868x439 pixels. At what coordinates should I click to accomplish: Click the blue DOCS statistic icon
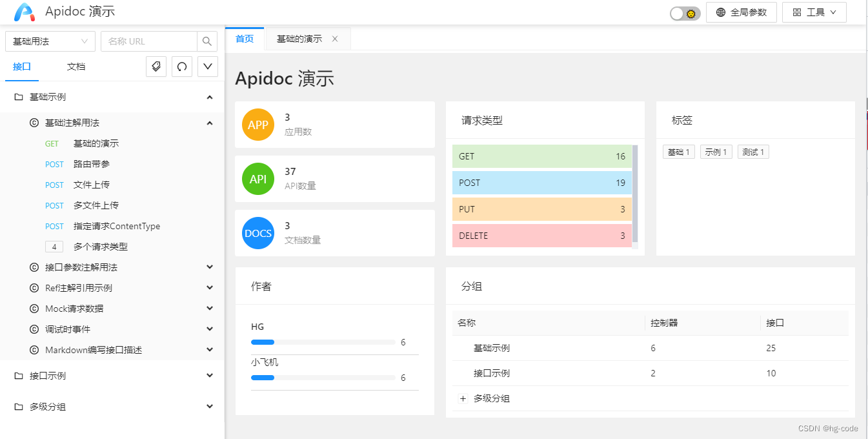pyautogui.click(x=257, y=233)
